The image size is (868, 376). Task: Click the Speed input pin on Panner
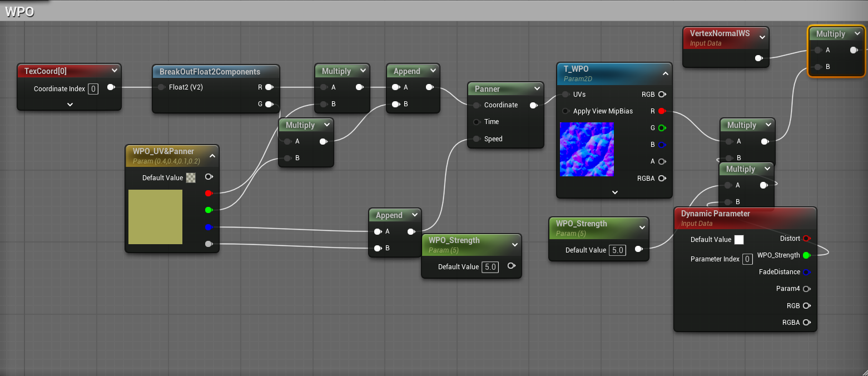click(477, 139)
